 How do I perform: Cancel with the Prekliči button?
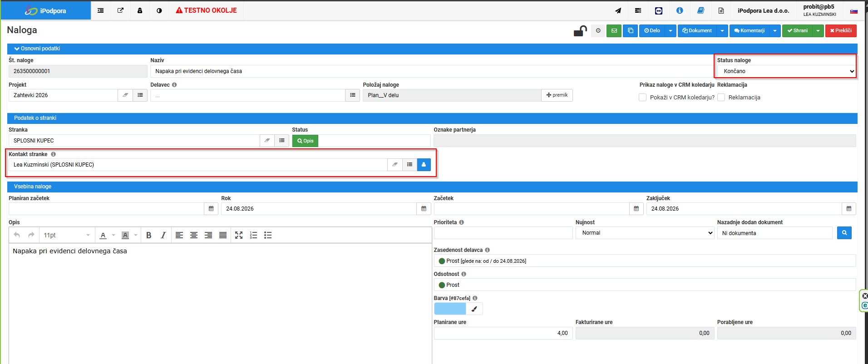(x=841, y=31)
